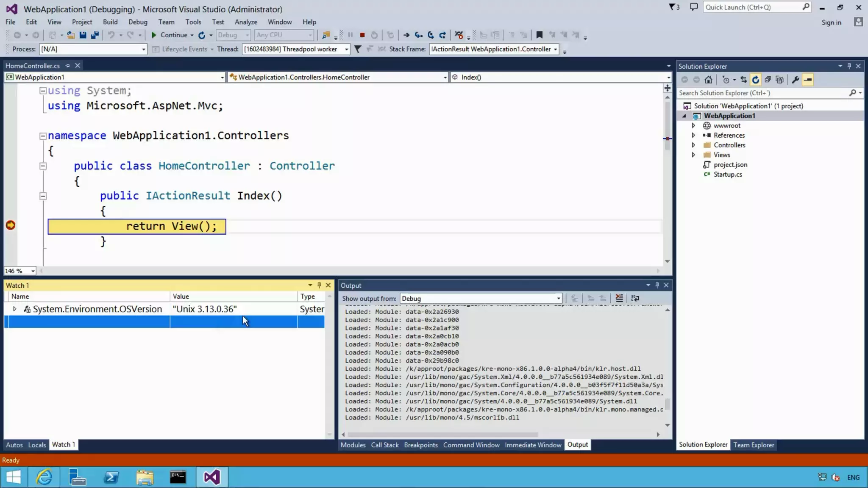Click Output panel horizontal scrollbar

coord(442,435)
